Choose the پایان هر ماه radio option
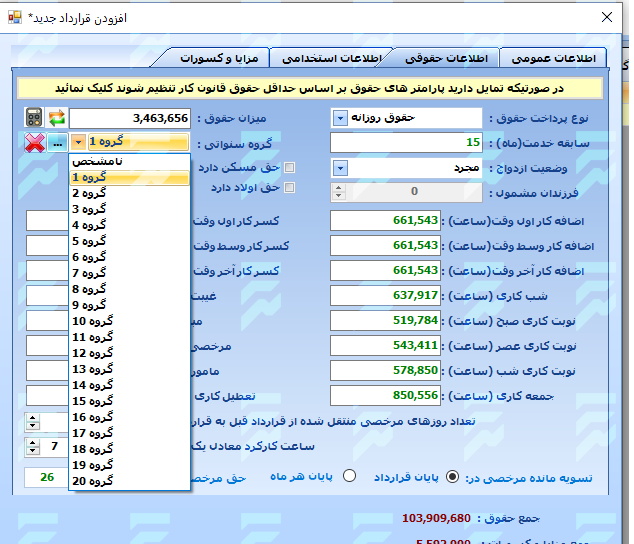Viewport: 634px width, 544px height. pos(349,477)
